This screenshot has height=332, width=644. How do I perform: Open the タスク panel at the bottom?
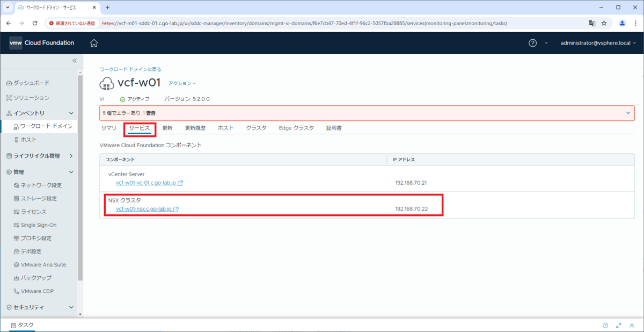click(22, 325)
